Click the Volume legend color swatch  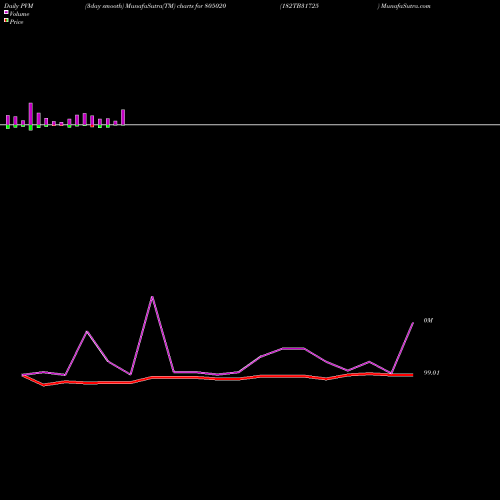click(6, 12)
